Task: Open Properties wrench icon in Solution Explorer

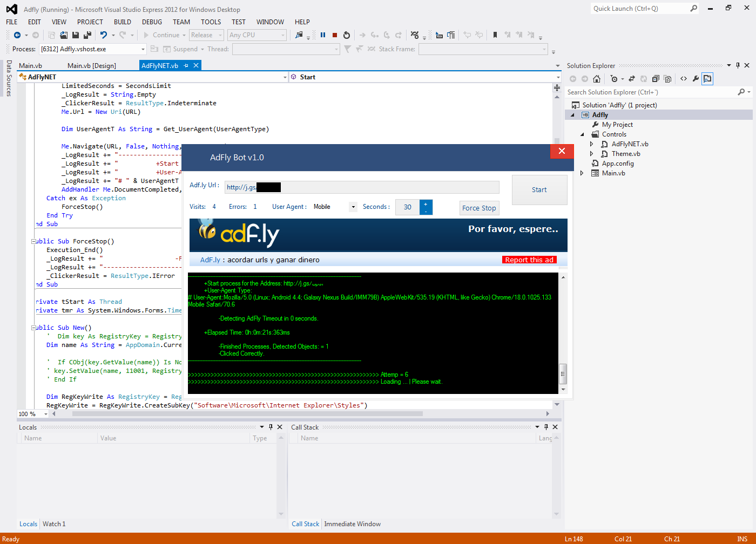Action: 696,79
